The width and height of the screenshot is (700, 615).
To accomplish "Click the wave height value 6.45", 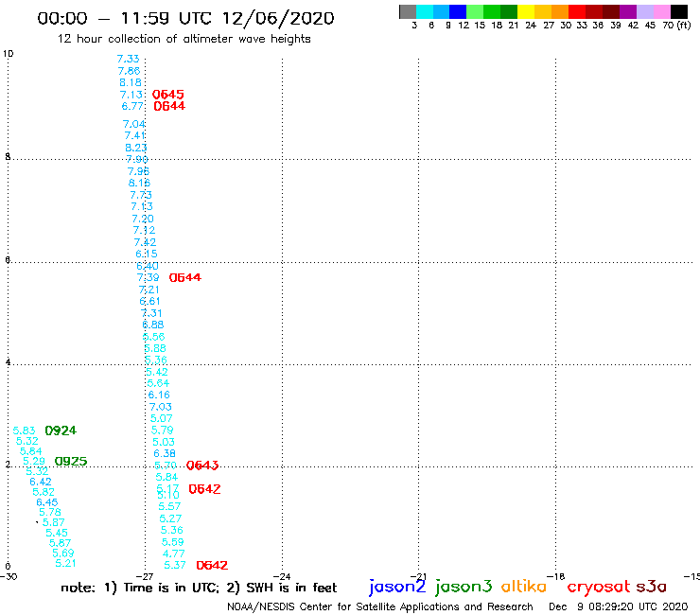I will click(47, 502).
